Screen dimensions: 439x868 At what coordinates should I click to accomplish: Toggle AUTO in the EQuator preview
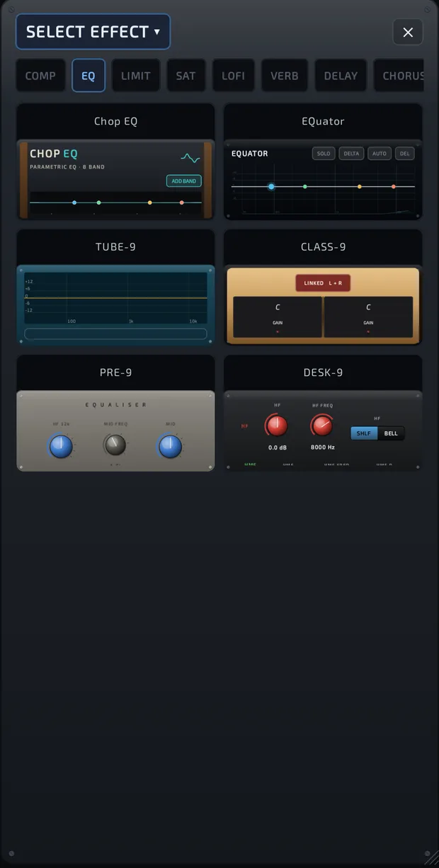380,154
